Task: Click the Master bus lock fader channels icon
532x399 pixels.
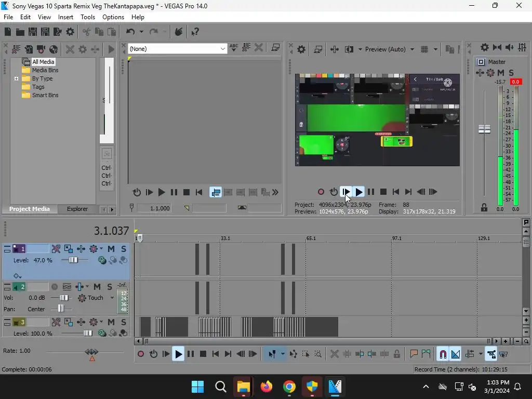Action: click(484, 208)
